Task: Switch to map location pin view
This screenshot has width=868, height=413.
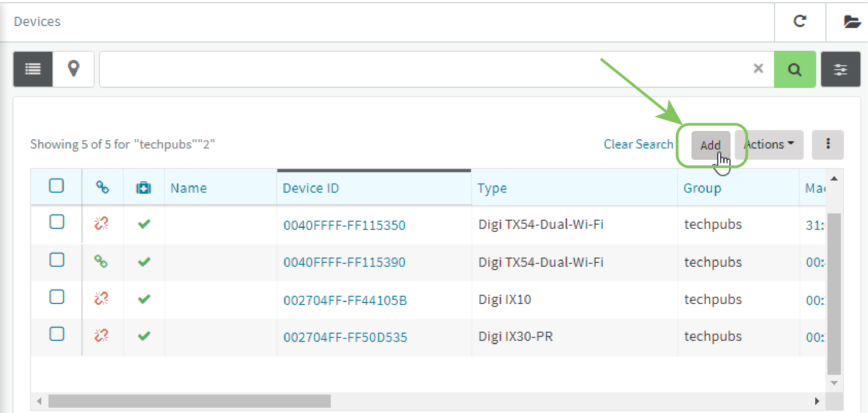Action: [74, 69]
